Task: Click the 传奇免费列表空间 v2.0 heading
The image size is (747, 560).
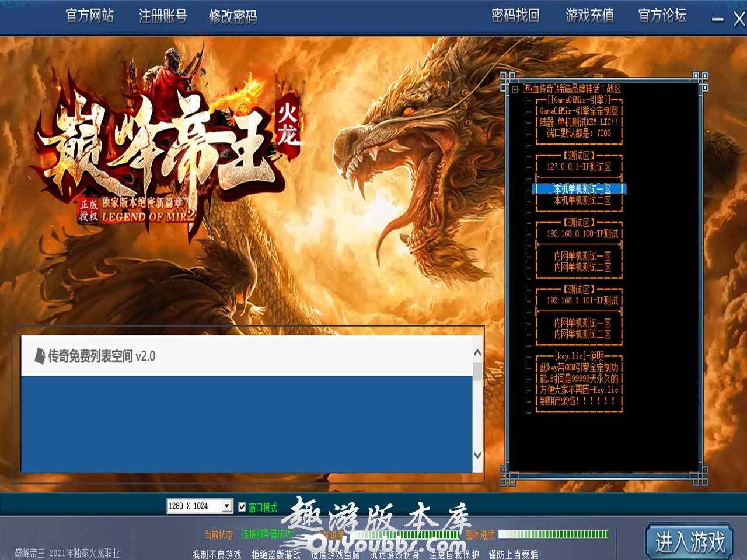Action: tap(102, 356)
